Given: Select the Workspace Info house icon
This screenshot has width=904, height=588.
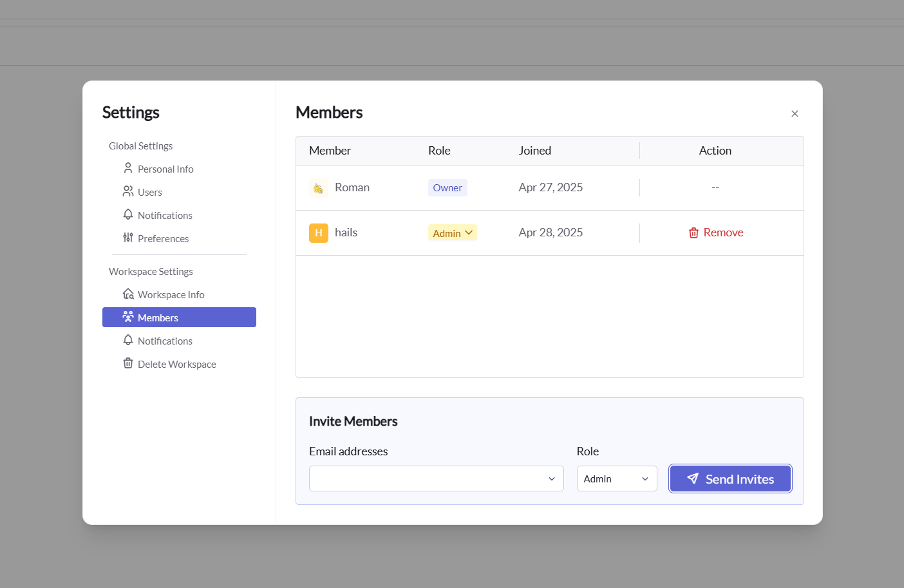Looking at the screenshot, I should 127,294.
